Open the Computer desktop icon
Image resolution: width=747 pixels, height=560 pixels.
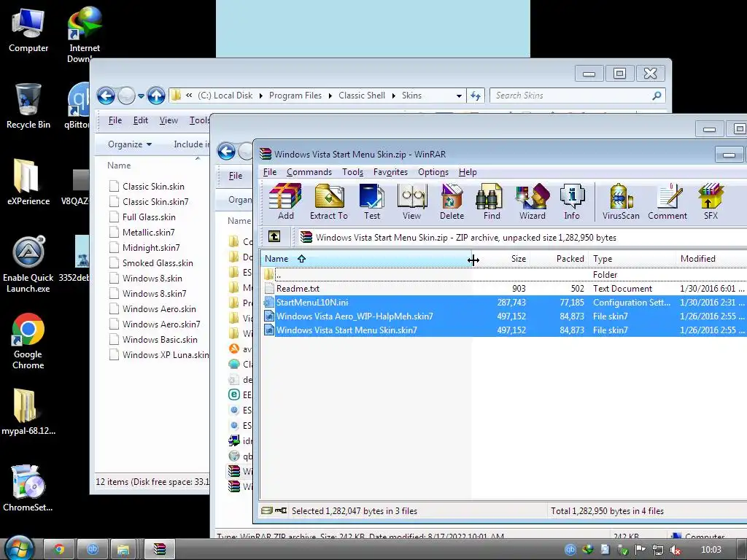click(x=28, y=29)
